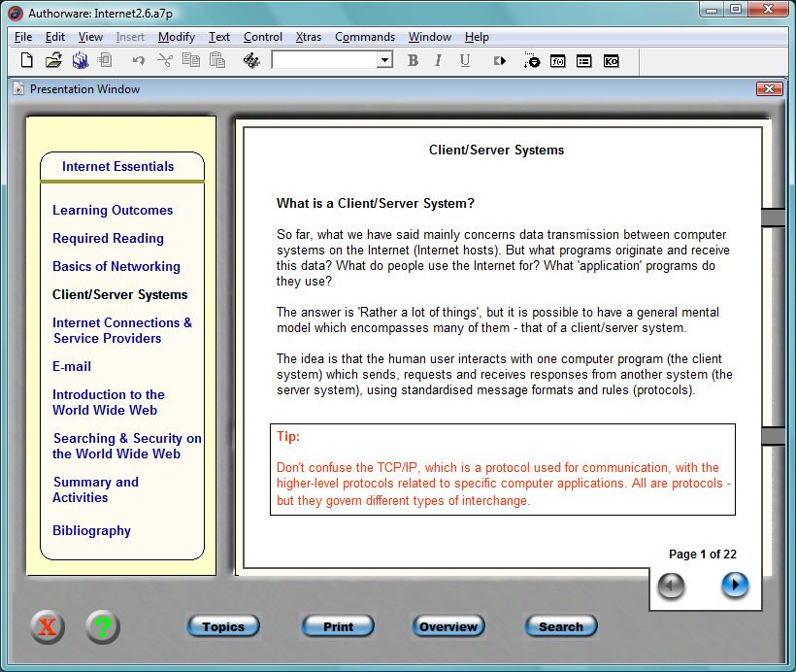The width and height of the screenshot is (796, 672).
Task: Select Client/Server Systems topic
Action: tap(119, 294)
